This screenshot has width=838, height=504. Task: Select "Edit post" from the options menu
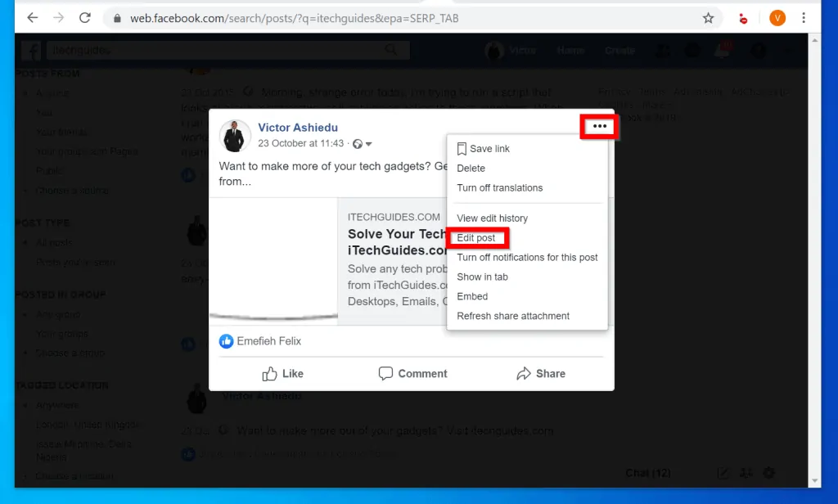click(x=477, y=238)
